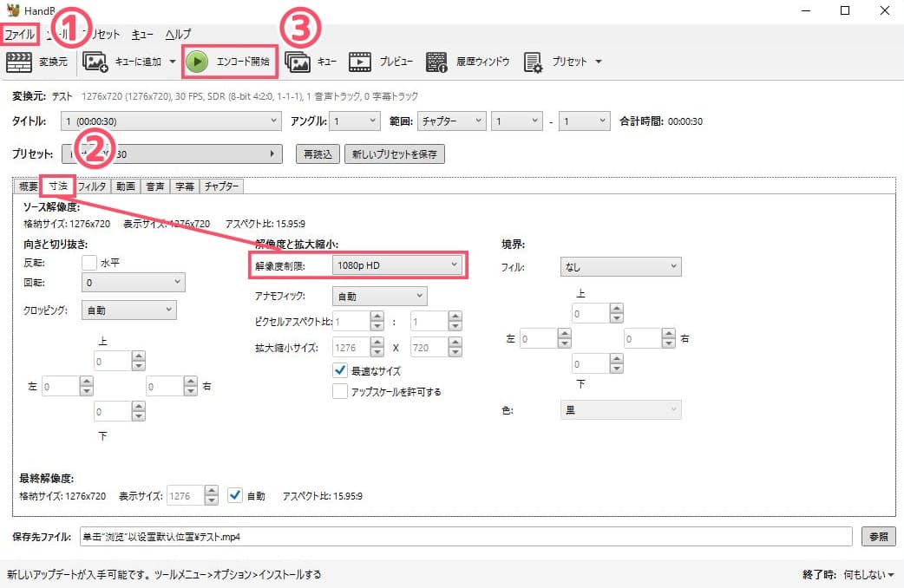Open the プレビュー preview icon
This screenshot has height=588, width=904.
coord(360,62)
